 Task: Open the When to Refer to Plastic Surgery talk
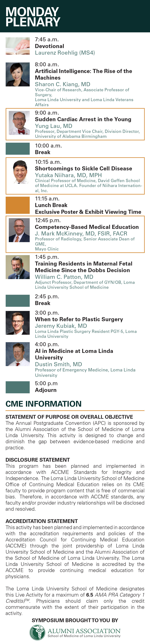(79, 319)
